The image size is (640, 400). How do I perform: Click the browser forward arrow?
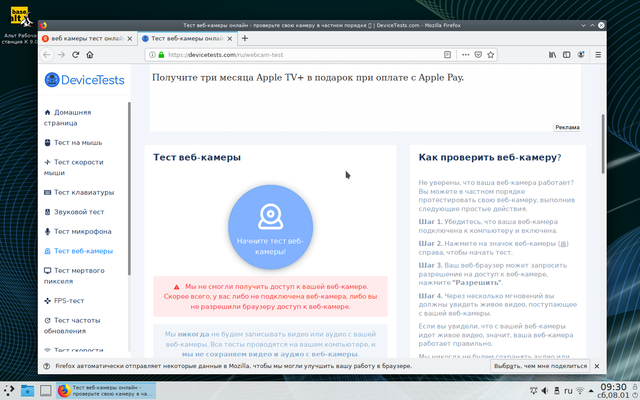click(x=61, y=55)
